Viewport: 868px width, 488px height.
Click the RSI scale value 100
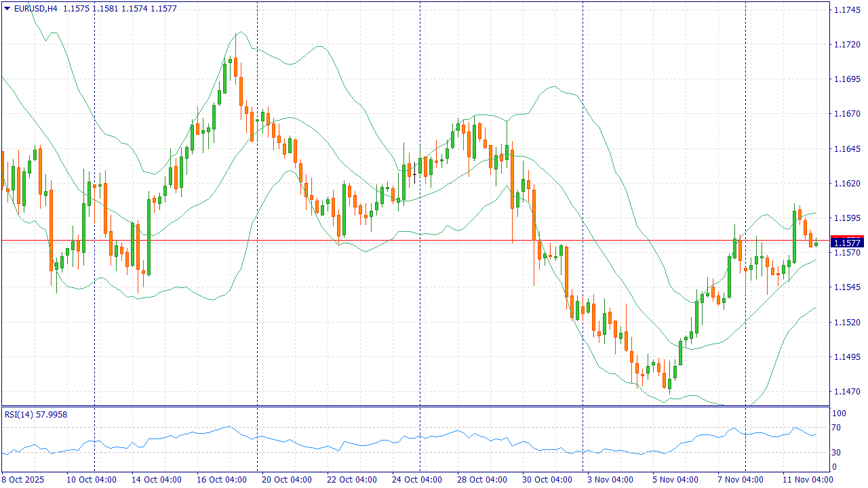click(839, 413)
